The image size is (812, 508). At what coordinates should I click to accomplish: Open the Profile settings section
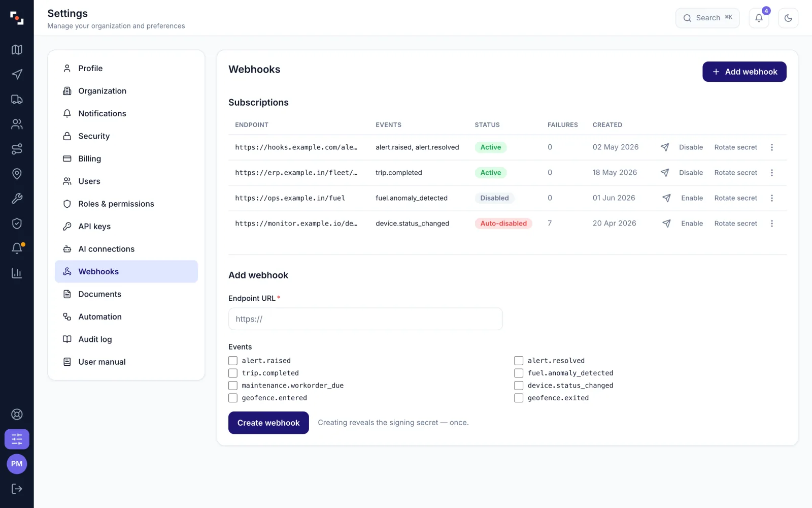coord(126,69)
